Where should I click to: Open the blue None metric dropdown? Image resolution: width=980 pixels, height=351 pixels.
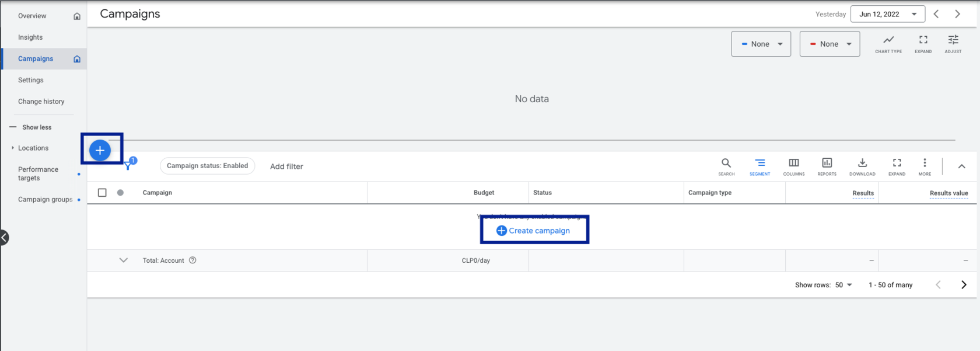point(761,44)
